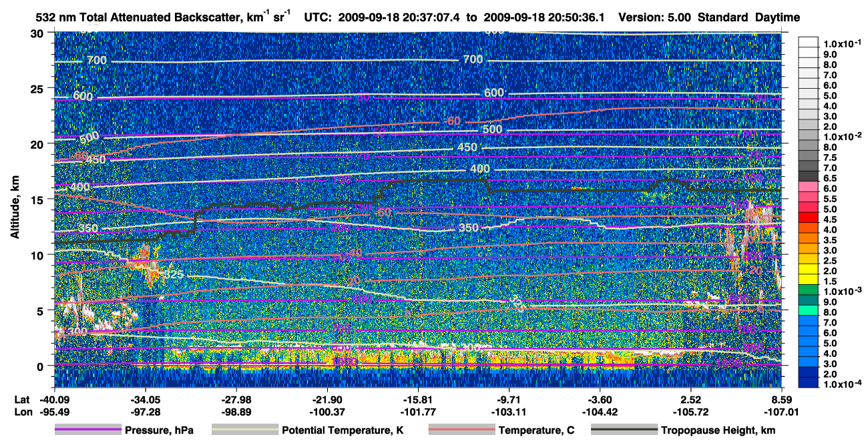
Task: Click the latitude value '2.52'
Action: tap(691, 399)
